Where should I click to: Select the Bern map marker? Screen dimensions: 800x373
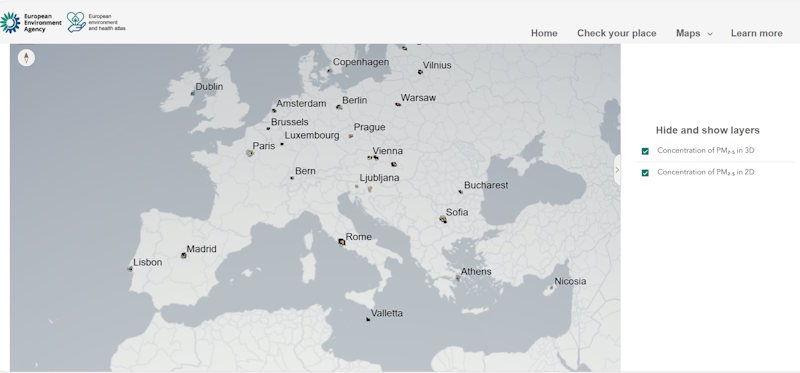coord(292,178)
